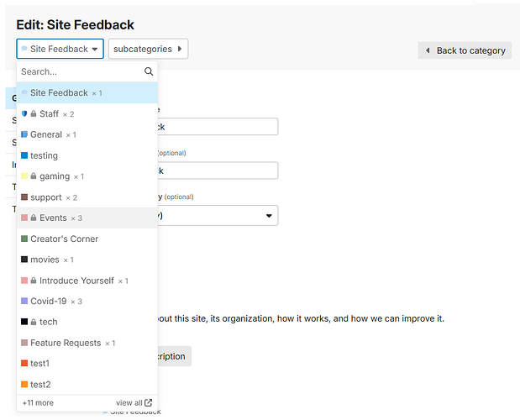This screenshot has height=420, width=520.
Task: Click the Back to category button
Action: pos(465,50)
